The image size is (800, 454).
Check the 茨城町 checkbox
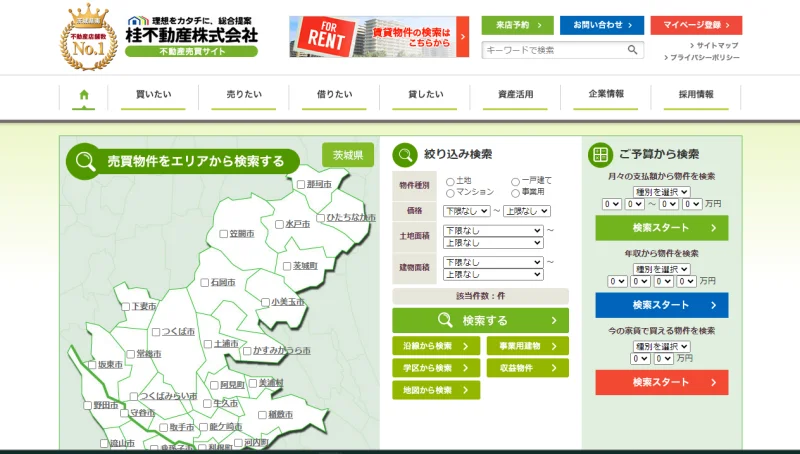[287, 266]
